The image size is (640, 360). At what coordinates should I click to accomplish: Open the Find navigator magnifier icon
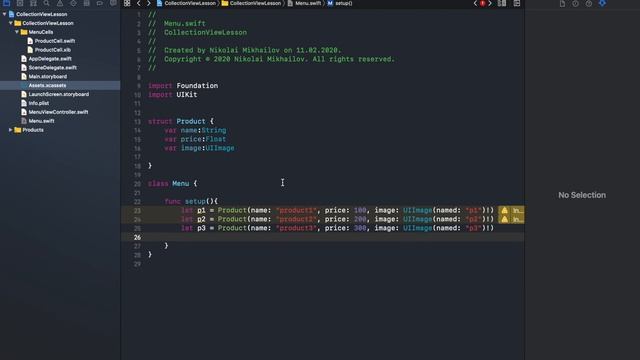click(x=47, y=3)
